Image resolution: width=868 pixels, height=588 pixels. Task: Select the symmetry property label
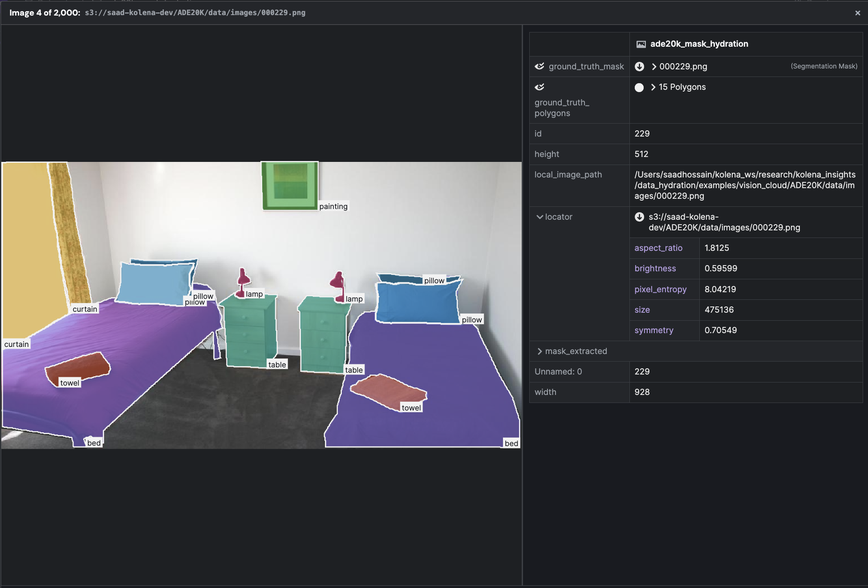point(653,330)
